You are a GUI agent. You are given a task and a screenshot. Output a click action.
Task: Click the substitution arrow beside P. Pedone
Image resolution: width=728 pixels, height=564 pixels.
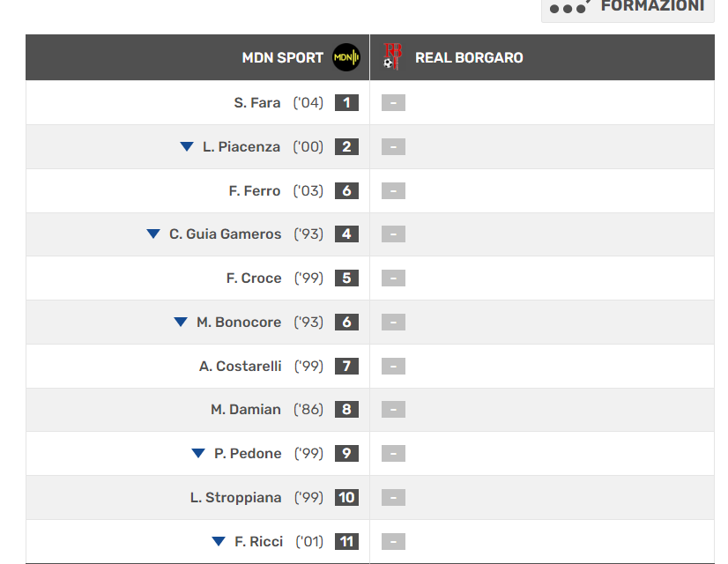[x=198, y=454]
